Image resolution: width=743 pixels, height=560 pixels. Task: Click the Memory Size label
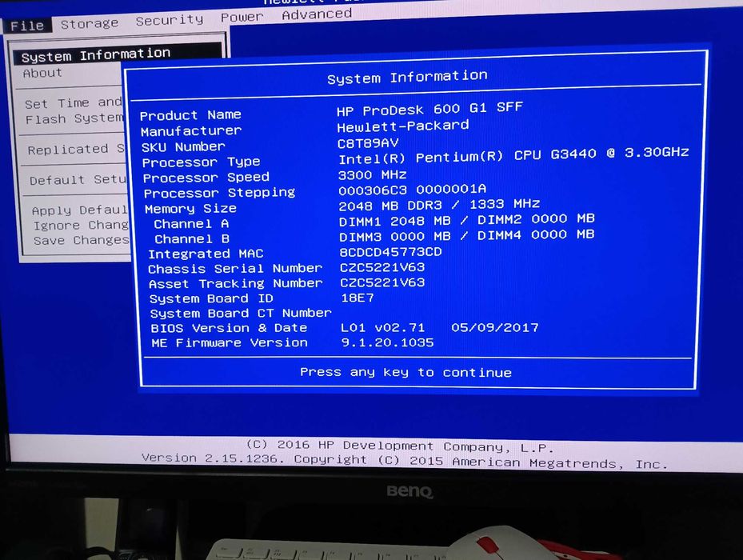(x=190, y=209)
